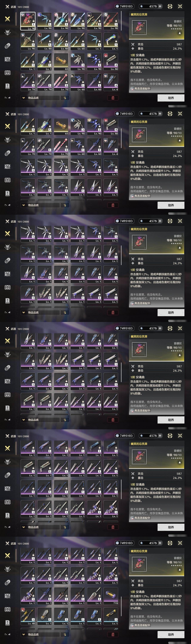Screen dimensions: 191x644
Task: Click the topmost 培养 button
Action: (x=171, y=98)
